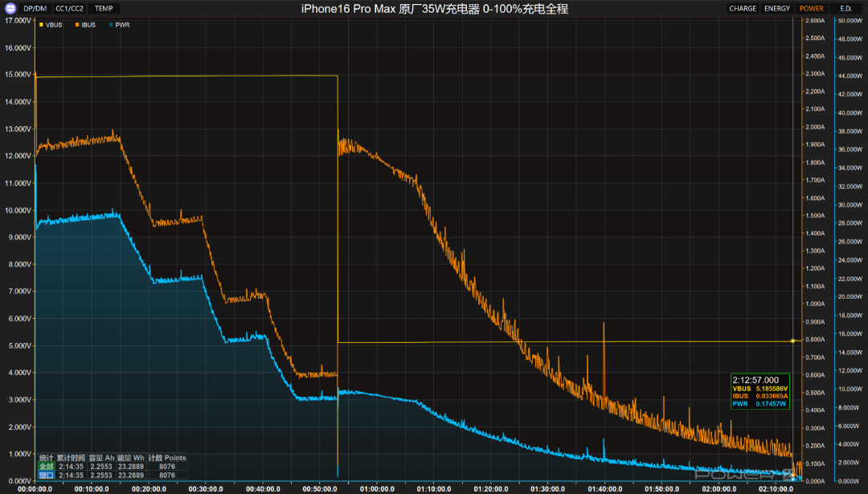Click the 1.000A current axis label
Image resolution: width=868 pixels, height=494 pixels.
(814, 304)
